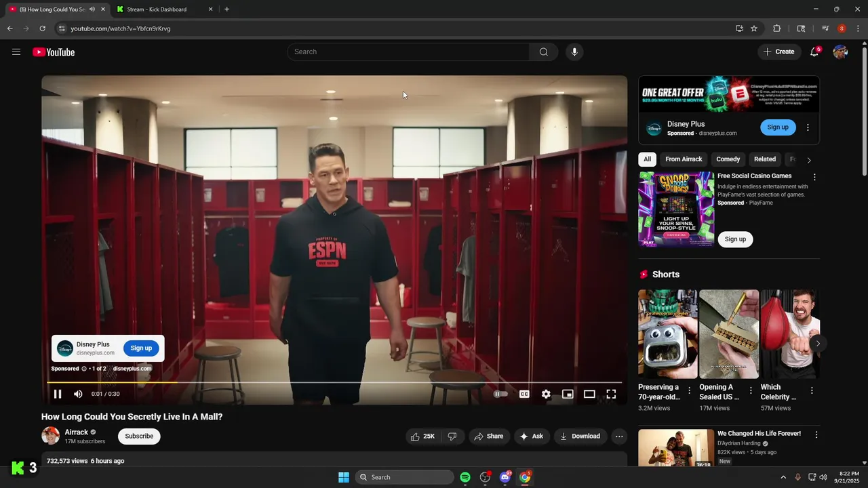Open more actions ellipsis under video
Image resolution: width=868 pixels, height=488 pixels.
pyautogui.click(x=619, y=436)
